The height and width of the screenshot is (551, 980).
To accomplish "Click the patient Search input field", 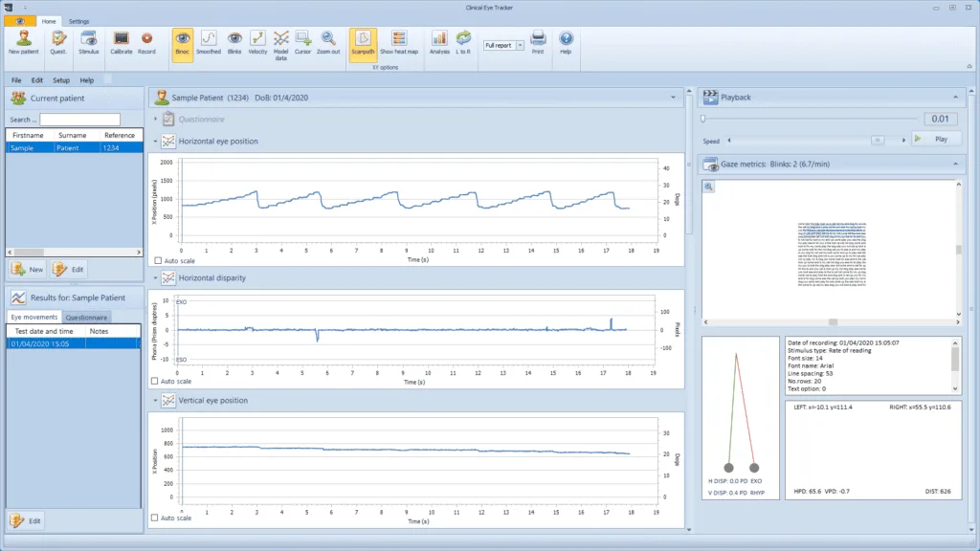I will click(79, 120).
